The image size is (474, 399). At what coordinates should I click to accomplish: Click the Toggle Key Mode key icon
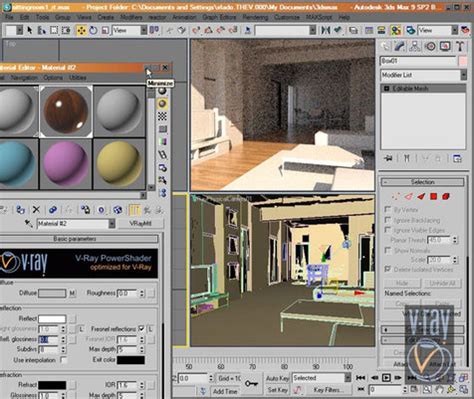coord(251,384)
